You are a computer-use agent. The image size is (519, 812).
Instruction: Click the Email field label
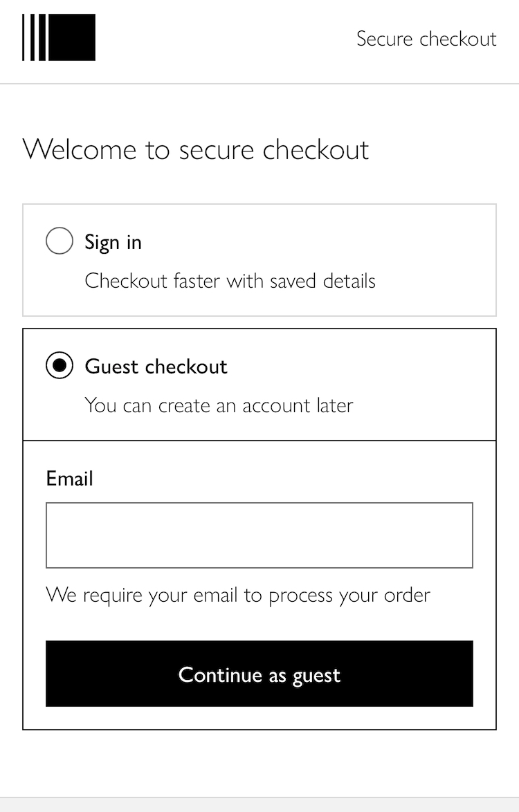(69, 479)
